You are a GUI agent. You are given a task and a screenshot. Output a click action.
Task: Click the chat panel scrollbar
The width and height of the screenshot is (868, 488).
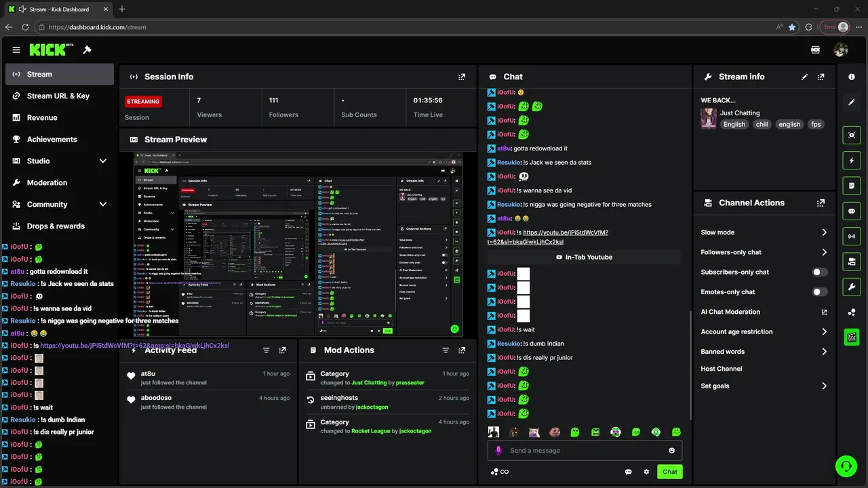[x=690, y=366]
